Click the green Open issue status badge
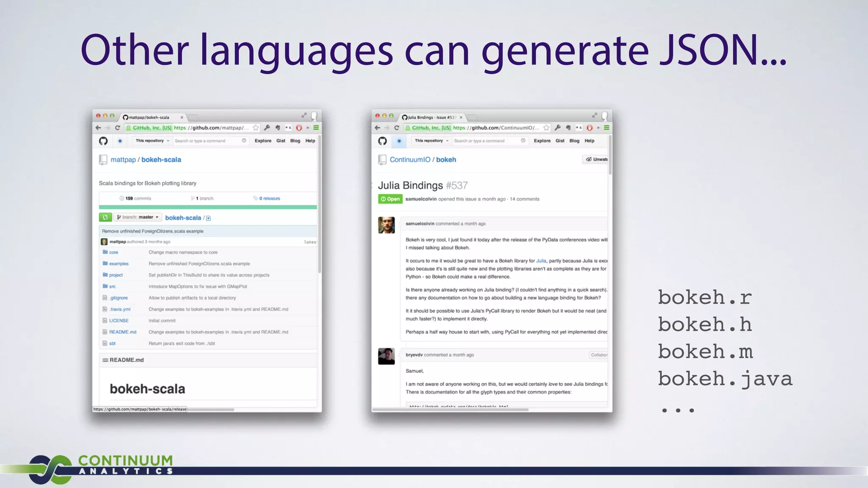The height and width of the screenshot is (488, 868). click(390, 199)
